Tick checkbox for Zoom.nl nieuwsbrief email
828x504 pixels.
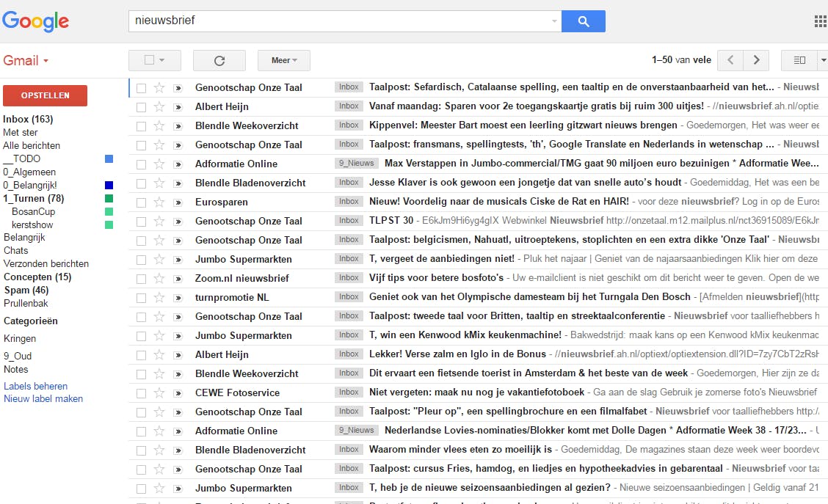click(141, 279)
